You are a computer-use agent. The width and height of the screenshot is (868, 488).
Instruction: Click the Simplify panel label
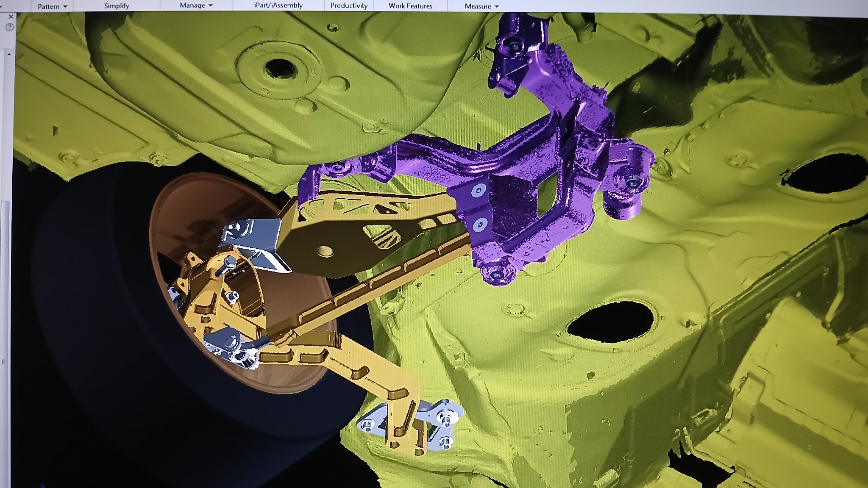[117, 6]
